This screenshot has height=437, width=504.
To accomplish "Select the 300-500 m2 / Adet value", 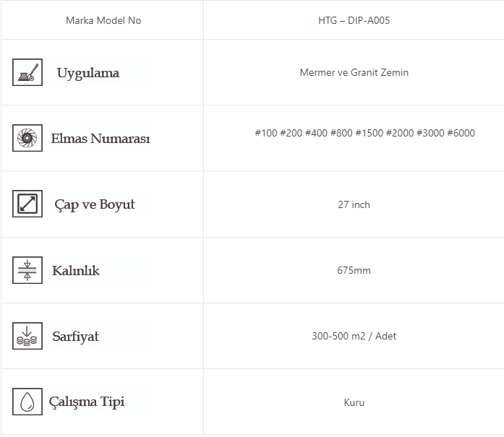I will pyautogui.click(x=354, y=336).
